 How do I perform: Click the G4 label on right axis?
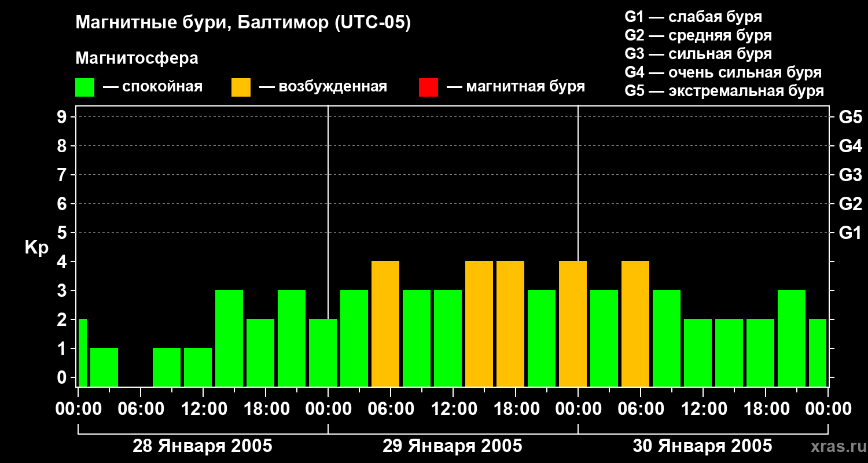tap(850, 146)
